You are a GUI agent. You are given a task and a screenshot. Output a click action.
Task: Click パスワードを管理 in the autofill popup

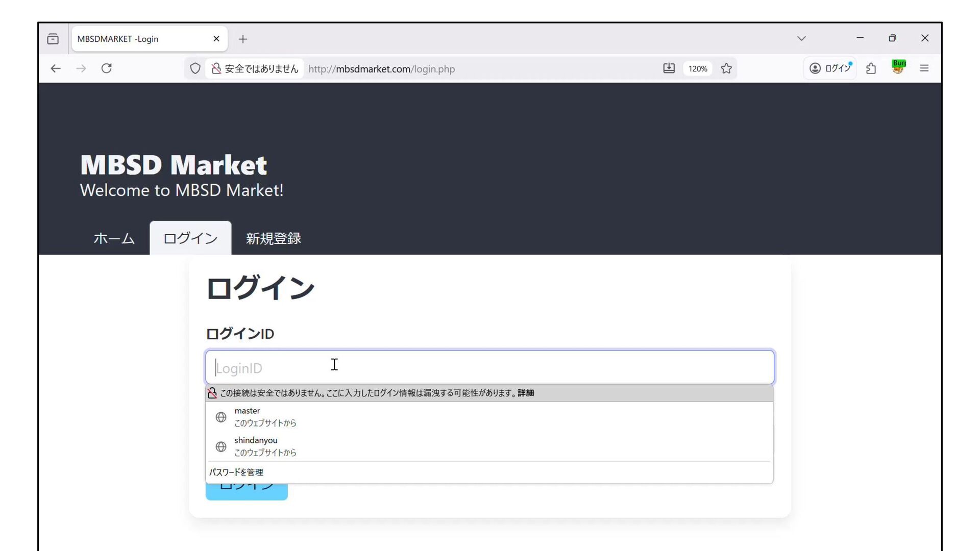[236, 472]
